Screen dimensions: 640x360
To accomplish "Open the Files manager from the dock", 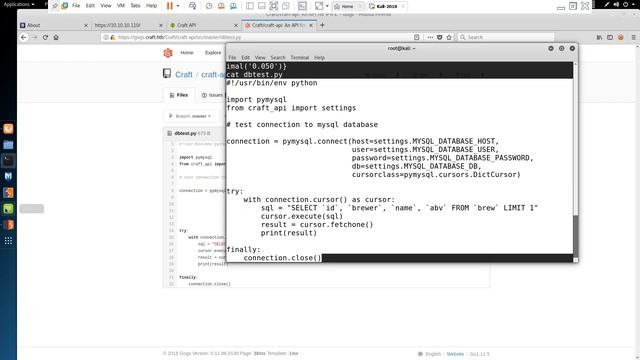I will pos(8,144).
